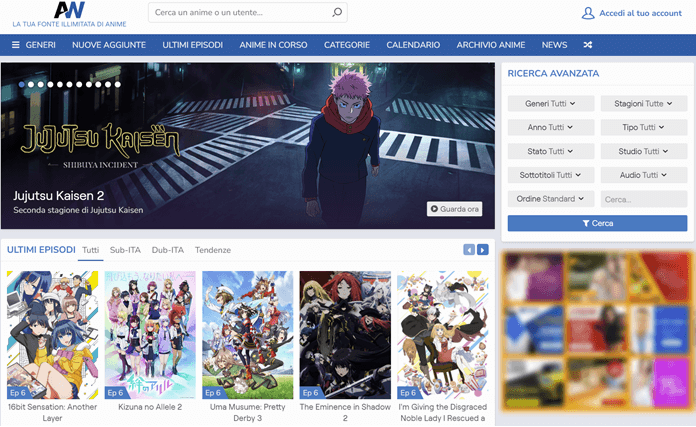Open Kizuna no Allele 2 title

pyautogui.click(x=150, y=407)
